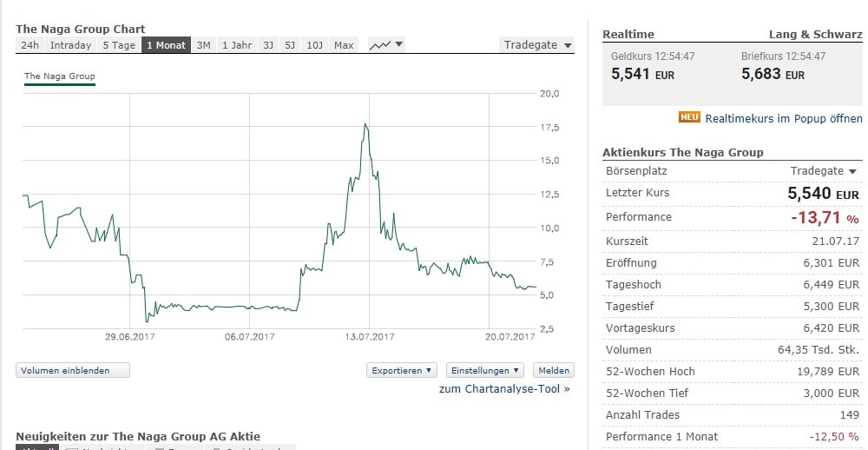Viewport: 868px width, 450px height.
Task: Select the 5 Tage range tab
Action: [x=119, y=45]
